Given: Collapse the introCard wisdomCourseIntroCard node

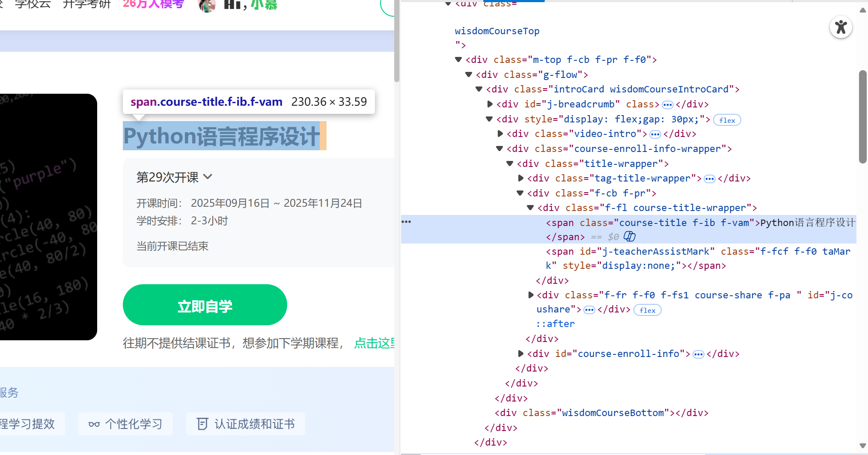Looking at the screenshot, I should pos(479,89).
